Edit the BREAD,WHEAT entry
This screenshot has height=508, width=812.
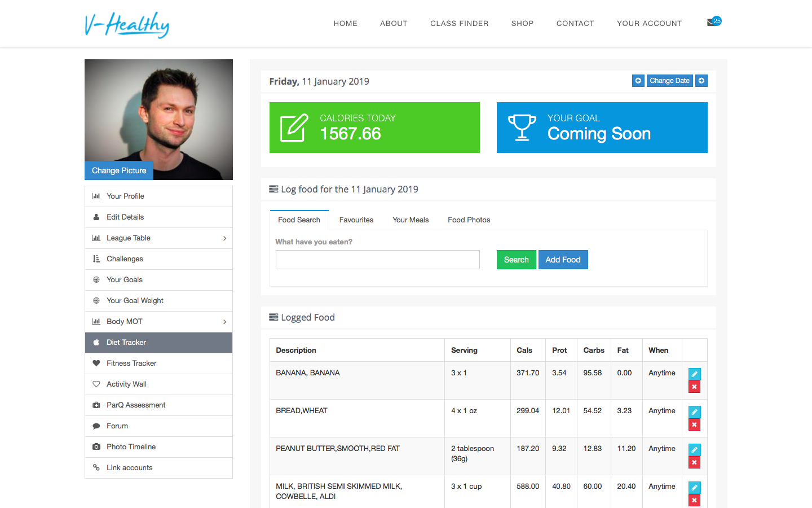[x=695, y=411]
